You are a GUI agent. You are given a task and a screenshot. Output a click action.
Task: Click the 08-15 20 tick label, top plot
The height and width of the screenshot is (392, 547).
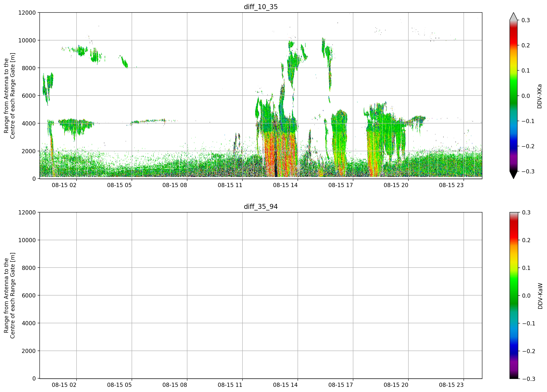396,185
